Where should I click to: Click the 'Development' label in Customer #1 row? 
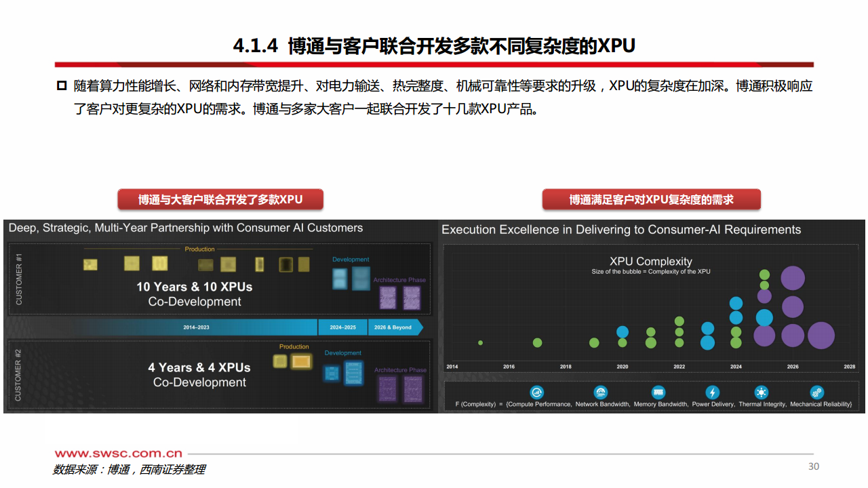pyautogui.click(x=351, y=260)
